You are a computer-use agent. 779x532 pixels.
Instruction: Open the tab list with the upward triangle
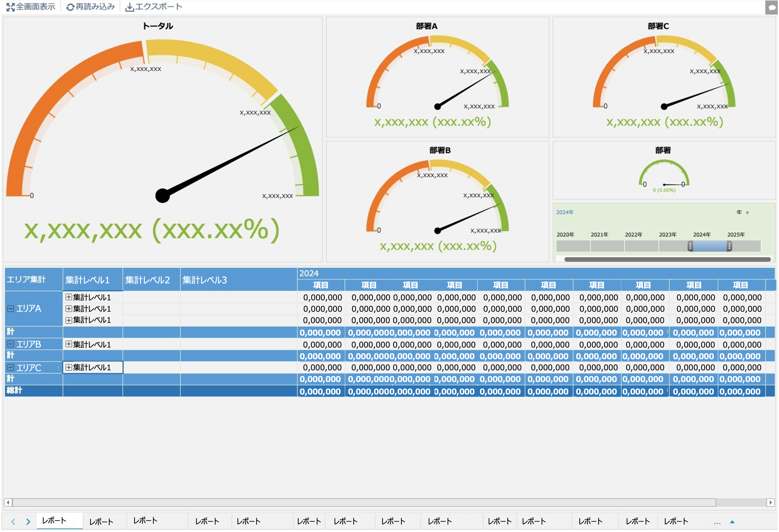732,522
